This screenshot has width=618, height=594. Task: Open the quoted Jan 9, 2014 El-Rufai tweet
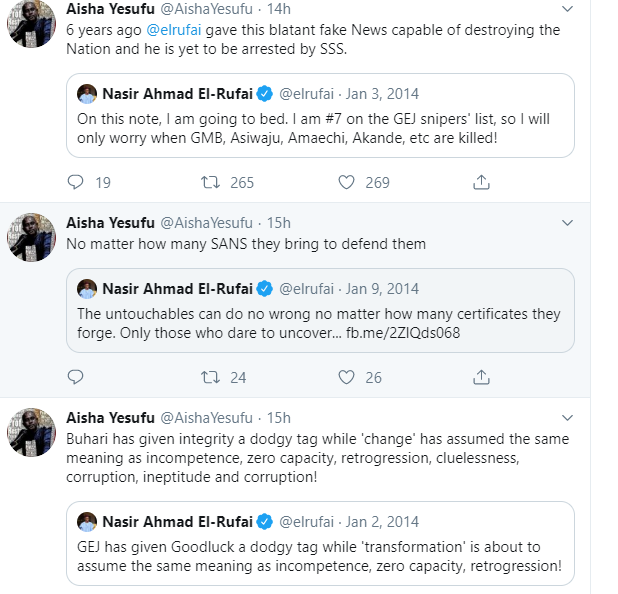tap(320, 311)
